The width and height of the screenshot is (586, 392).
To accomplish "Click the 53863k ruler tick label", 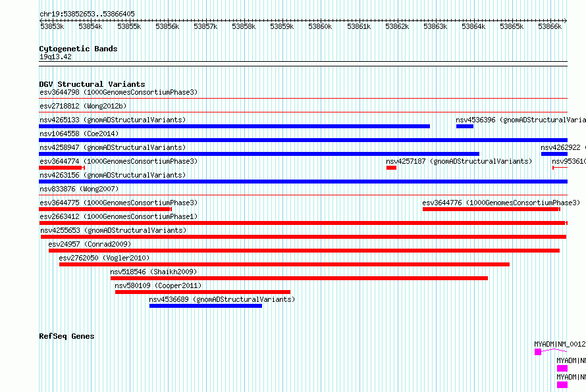I will pos(435,26).
